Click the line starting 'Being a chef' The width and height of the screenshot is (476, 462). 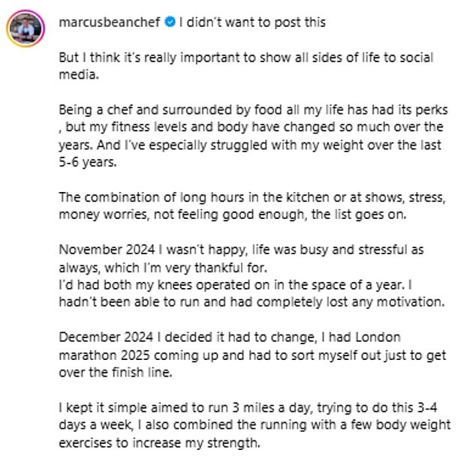click(253, 109)
